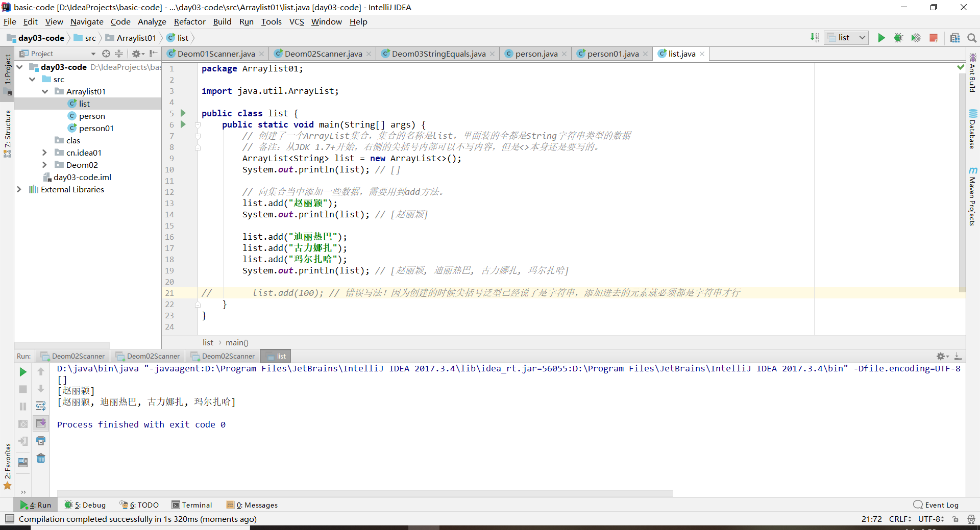Toggle the Maven Projects side panel

[x=973, y=196]
